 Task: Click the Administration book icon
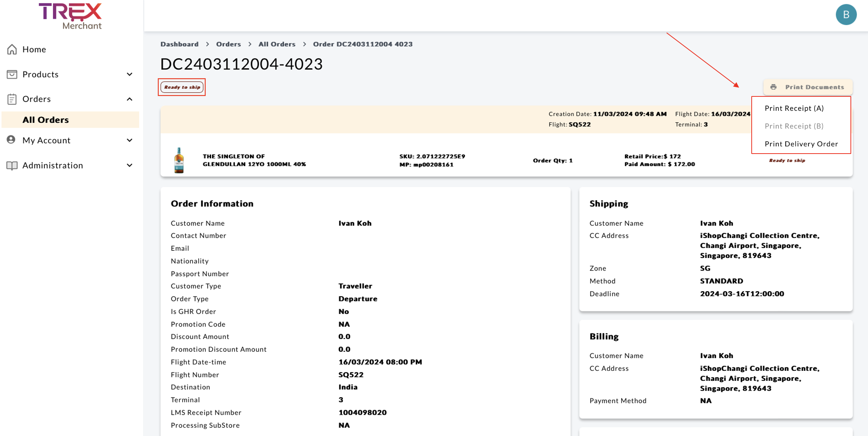[12, 165]
